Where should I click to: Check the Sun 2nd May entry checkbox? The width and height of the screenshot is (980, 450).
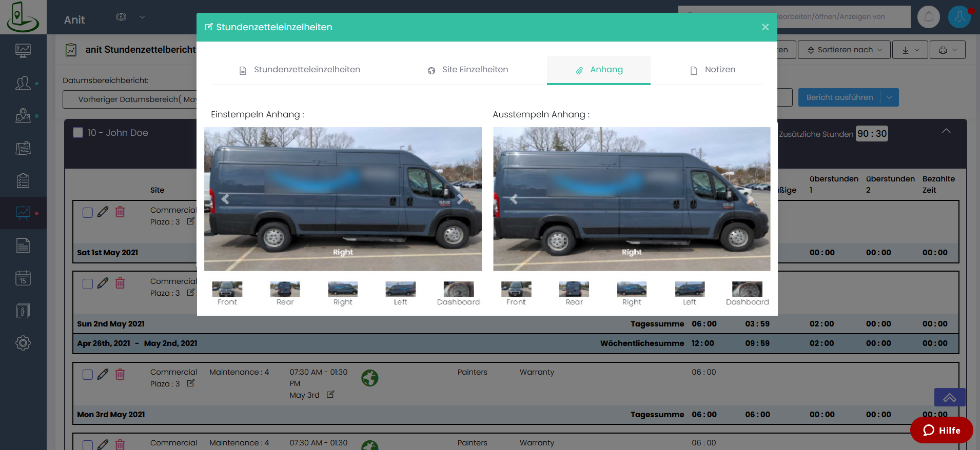(88, 283)
